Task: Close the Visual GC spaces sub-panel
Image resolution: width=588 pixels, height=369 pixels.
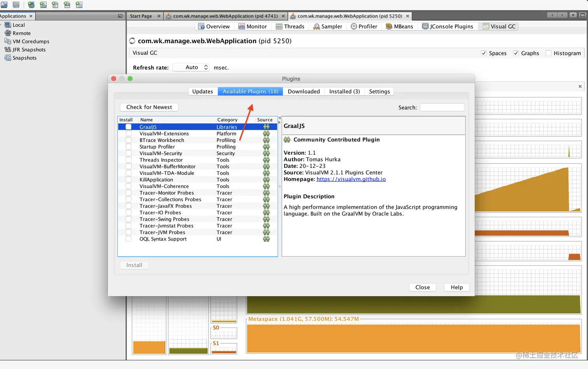Action: coord(580,86)
